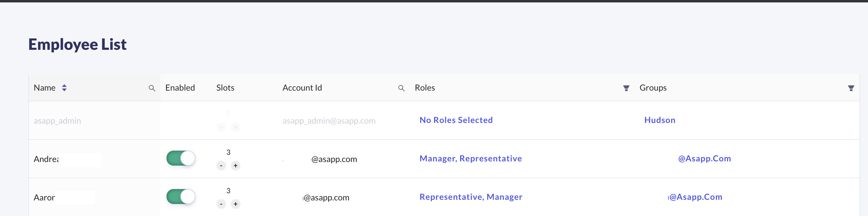Click the Groups column header
Screen dimensions: 868x216
tap(653, 88)
